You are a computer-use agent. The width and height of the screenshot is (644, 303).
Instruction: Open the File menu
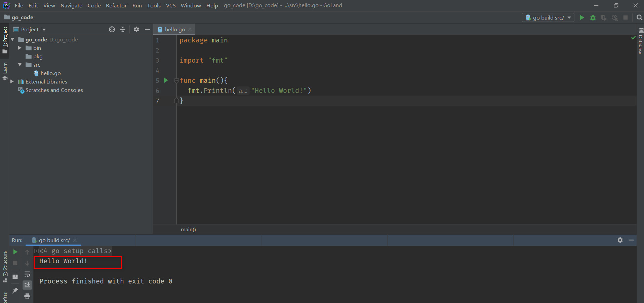coord(19,5)
